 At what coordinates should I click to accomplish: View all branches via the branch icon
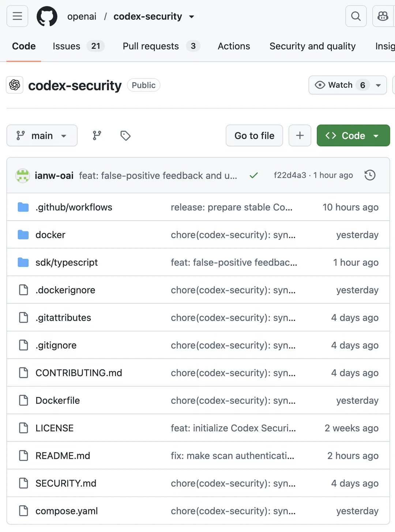(x=97, y=136)
